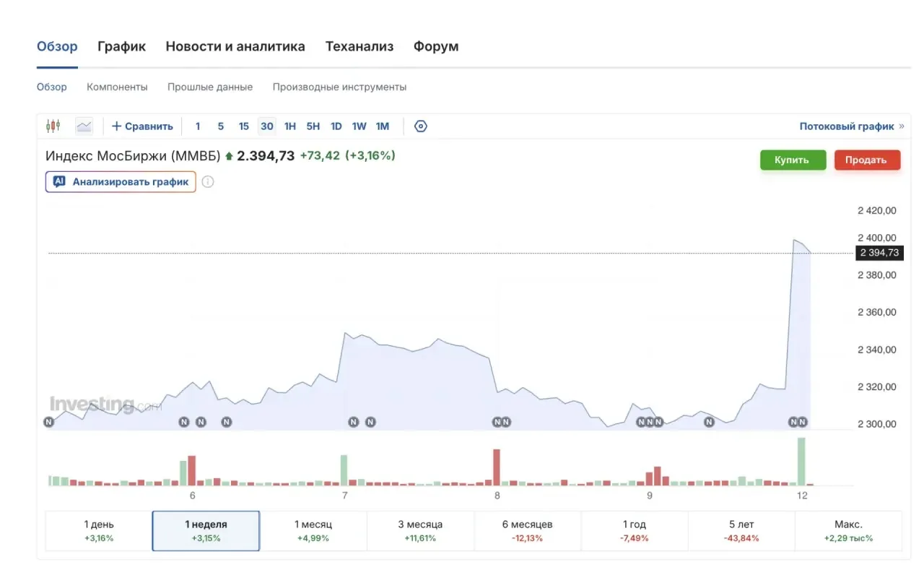The height and width of the screenshot is (575, 924).
Task: Switch to candlestick chart type icon
Action: coord(53,126)
